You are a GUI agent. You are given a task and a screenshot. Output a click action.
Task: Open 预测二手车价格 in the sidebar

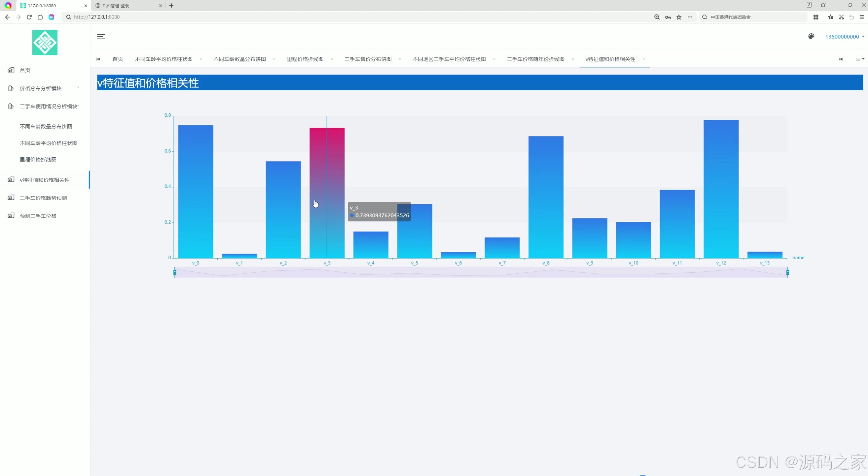tap(38, 216)
